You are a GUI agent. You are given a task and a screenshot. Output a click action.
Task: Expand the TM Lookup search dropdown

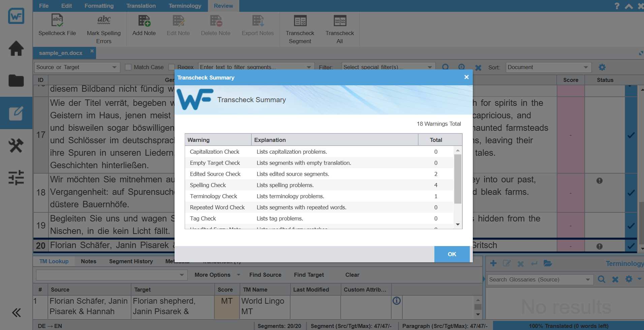click(182, 275)
